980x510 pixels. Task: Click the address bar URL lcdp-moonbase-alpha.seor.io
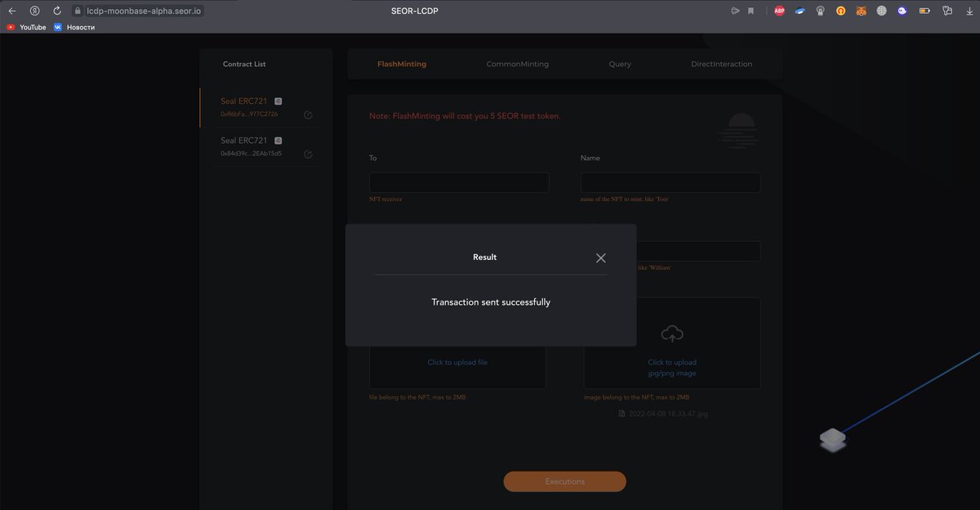coord(144,11)
